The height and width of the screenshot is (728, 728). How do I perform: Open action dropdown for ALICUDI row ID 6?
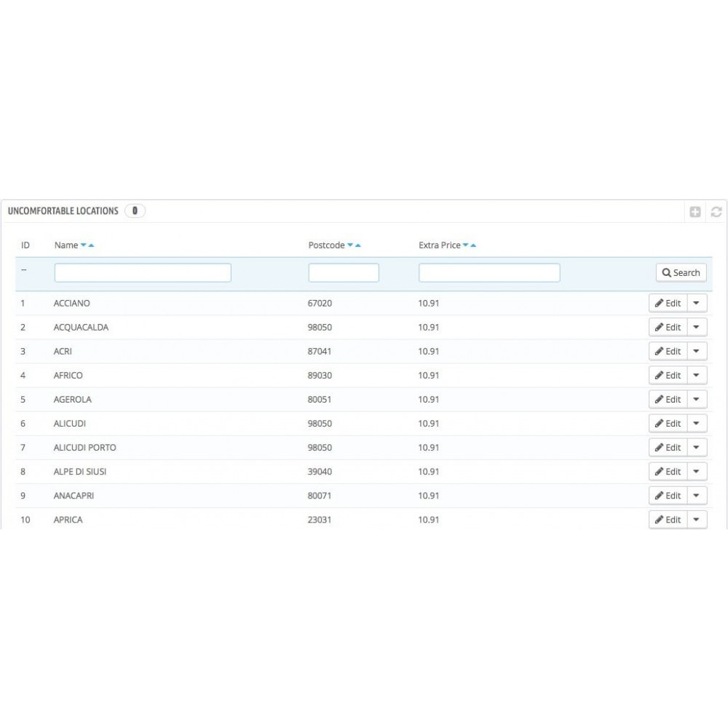coord(697,424)
